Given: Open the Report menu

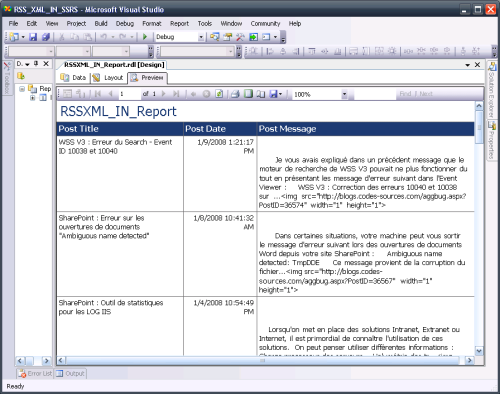Looking at the screenshot, I should (x=179, y=23).
